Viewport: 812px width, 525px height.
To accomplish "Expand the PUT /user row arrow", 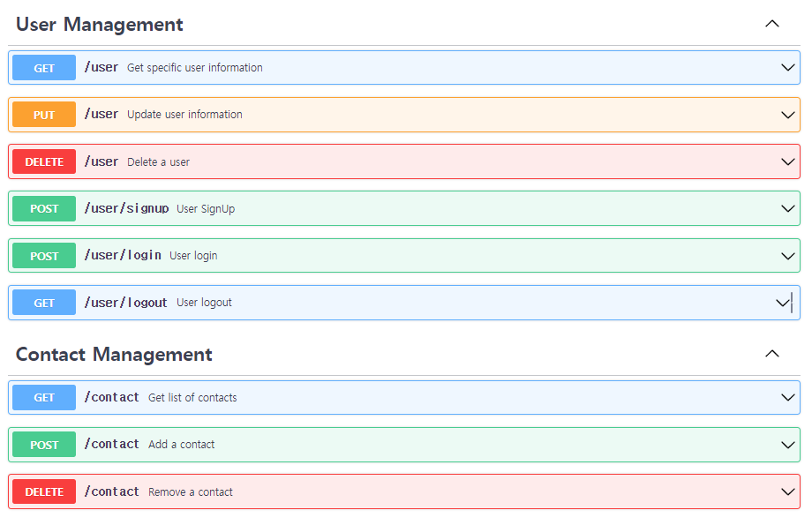I will click(787, 115).
